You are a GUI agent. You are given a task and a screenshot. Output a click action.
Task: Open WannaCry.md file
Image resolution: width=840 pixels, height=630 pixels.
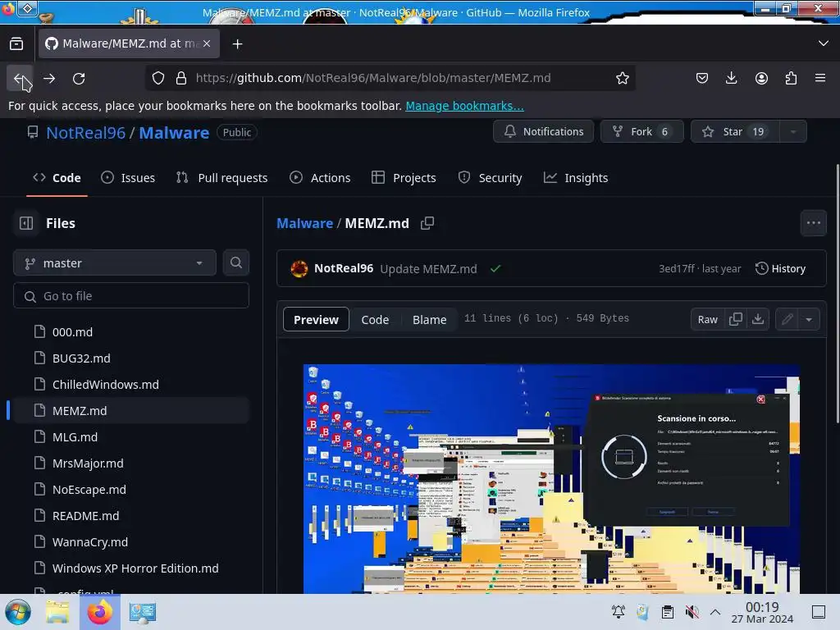[90, 542]
